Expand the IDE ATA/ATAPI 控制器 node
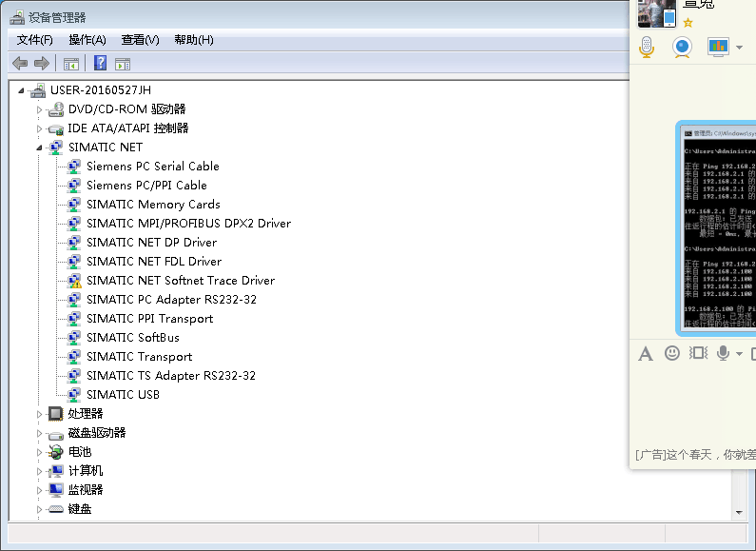This screenshot has width=756, height=551. (x=40, y=128)
